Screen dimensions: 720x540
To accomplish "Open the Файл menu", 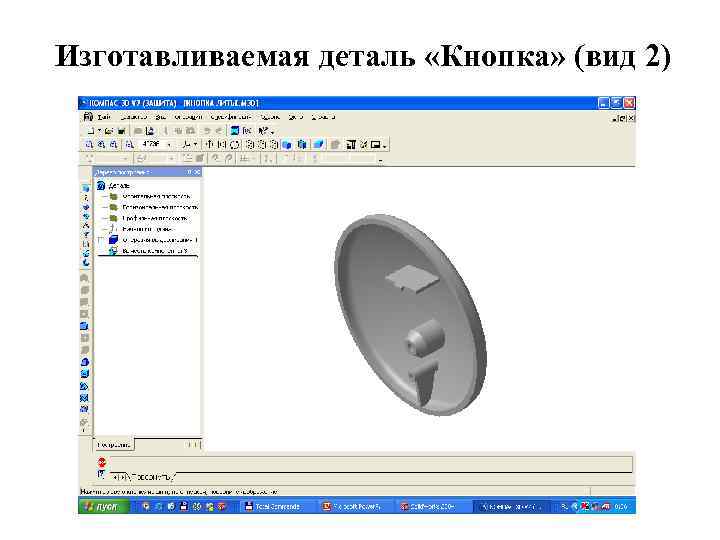I will [x=104, y=117].
